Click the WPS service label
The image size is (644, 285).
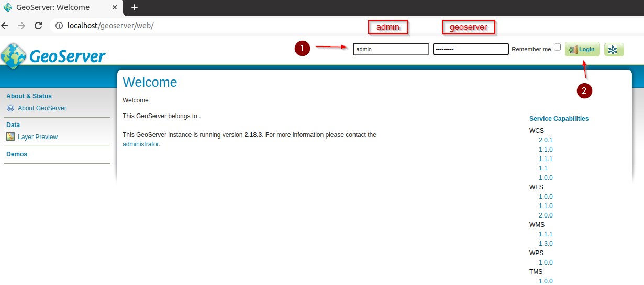pos(537,253)
